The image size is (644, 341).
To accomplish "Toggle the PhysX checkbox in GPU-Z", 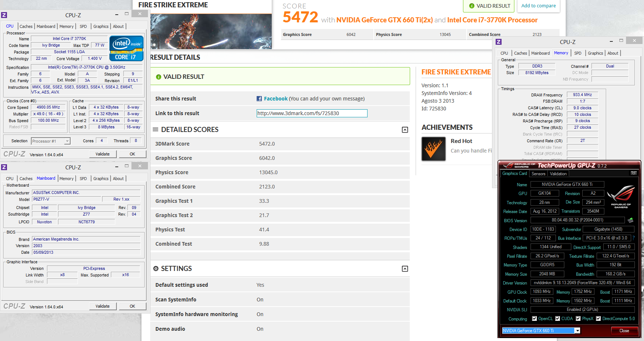I will (x=578, y=319).
